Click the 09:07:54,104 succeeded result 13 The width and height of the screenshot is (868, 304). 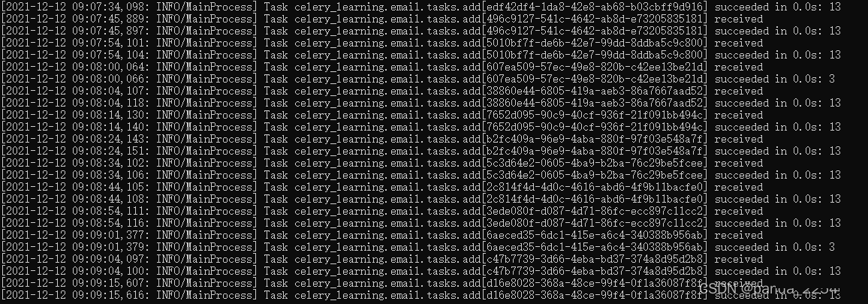(x=835, y=56)
